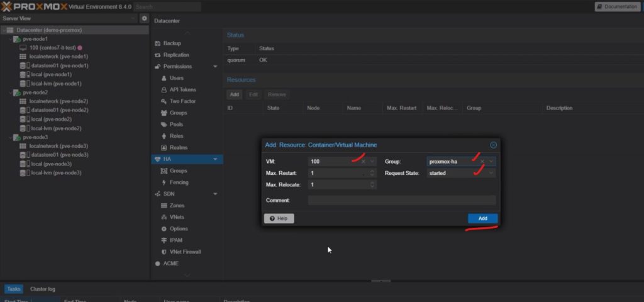Click the Fencing bolt icon
Screen dimensions: 644x302
(164, 182)
